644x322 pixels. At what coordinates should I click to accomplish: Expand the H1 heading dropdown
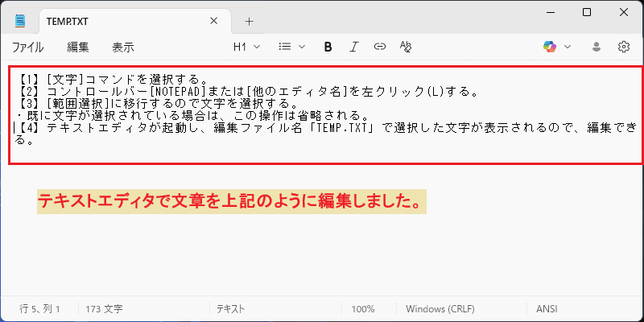tap(246, 47)
